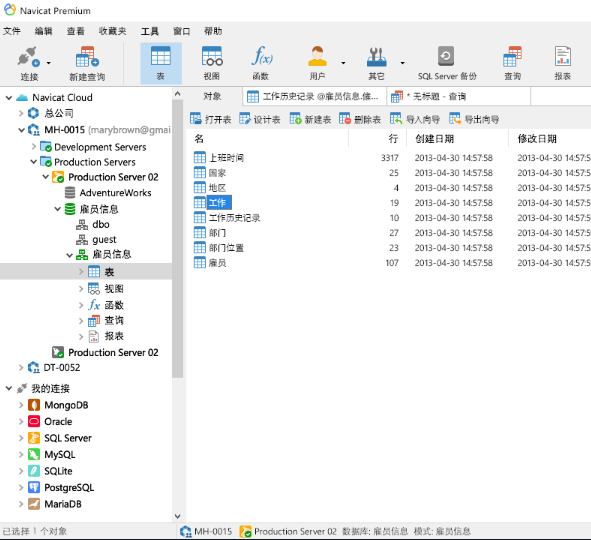Click the 其它 (Others) tools icon

376,63
